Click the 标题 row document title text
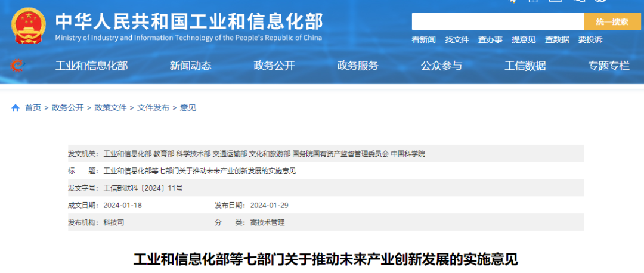Image resolution: width=644 pixels, height=273 pixels. point(200,171)
